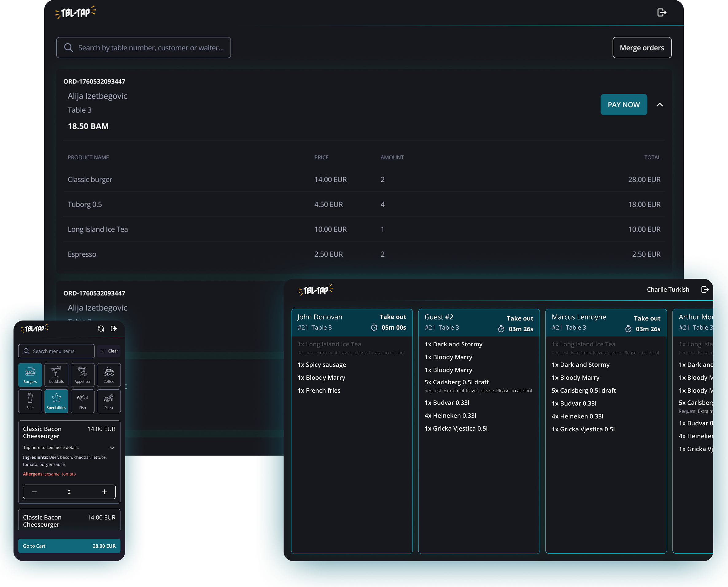Click 18.50 BAM order total
This screenshot has width=728, height=587.
tap(88, 126)
